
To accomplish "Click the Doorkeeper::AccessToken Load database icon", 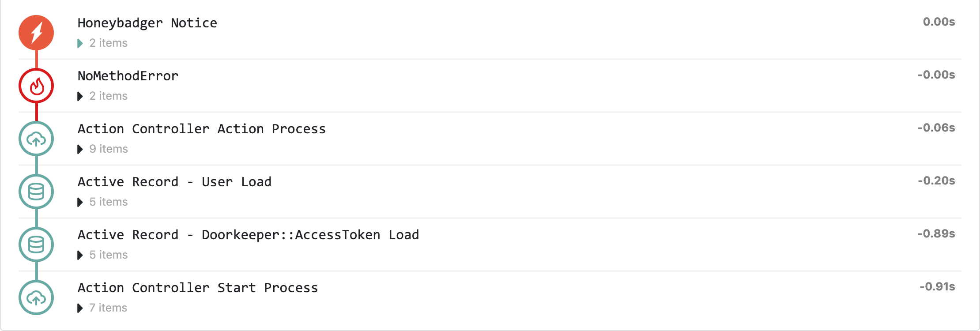I will coord(36,244).
